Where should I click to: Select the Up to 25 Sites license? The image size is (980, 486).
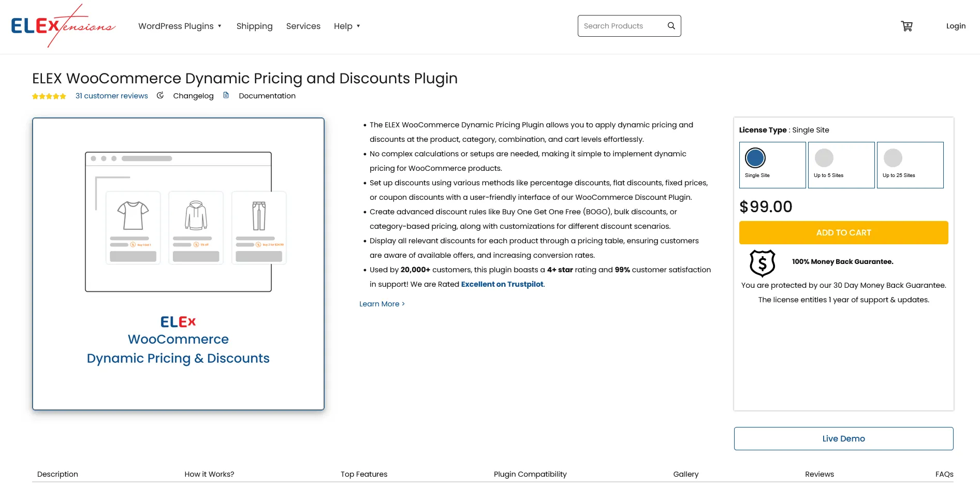[910, 165]
